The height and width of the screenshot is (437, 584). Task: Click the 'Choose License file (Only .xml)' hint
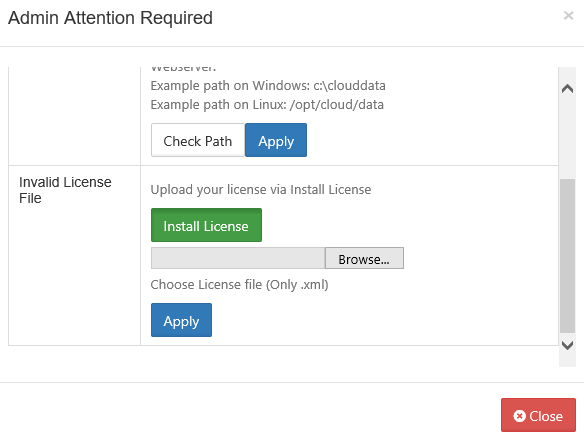pos(239,285)
